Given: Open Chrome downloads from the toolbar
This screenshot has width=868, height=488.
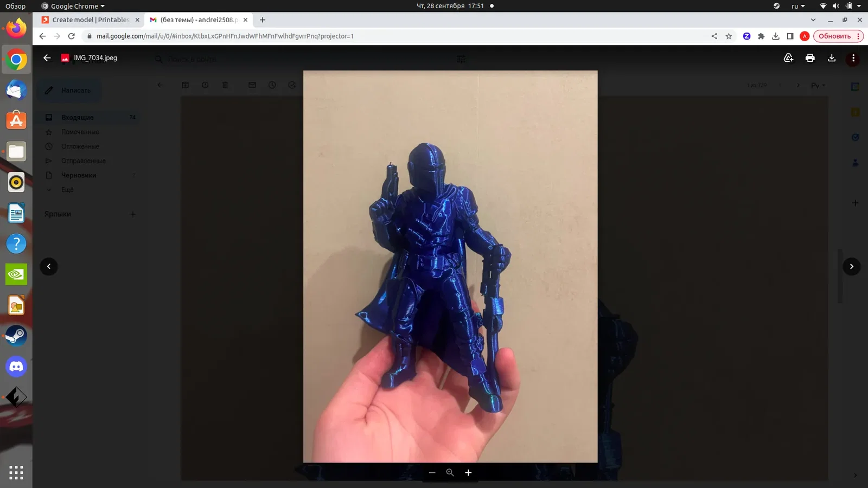Looking at the screenshot, I should coord(776,36).
